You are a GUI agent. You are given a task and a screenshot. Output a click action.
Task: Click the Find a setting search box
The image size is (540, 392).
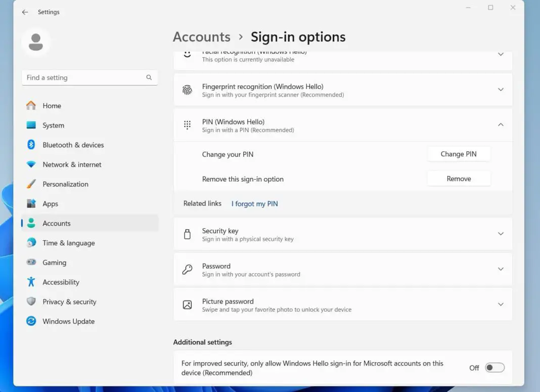click(x=89, y=77)
